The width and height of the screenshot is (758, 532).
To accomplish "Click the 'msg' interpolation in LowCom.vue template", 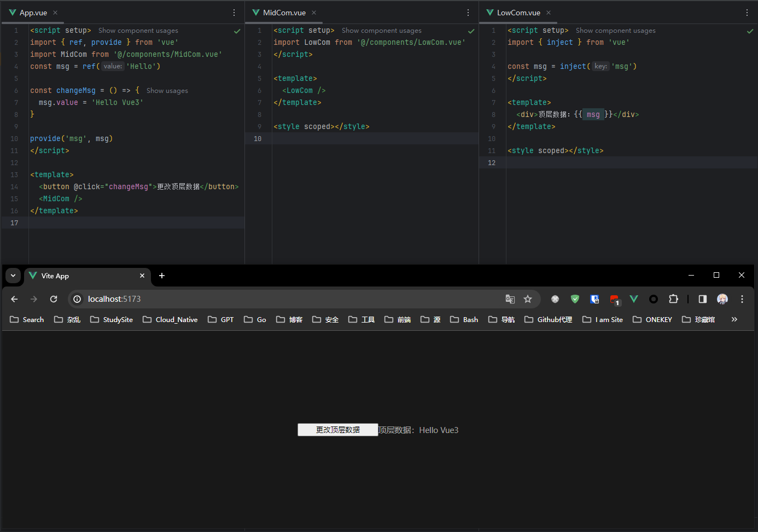I will click(593, 114).
